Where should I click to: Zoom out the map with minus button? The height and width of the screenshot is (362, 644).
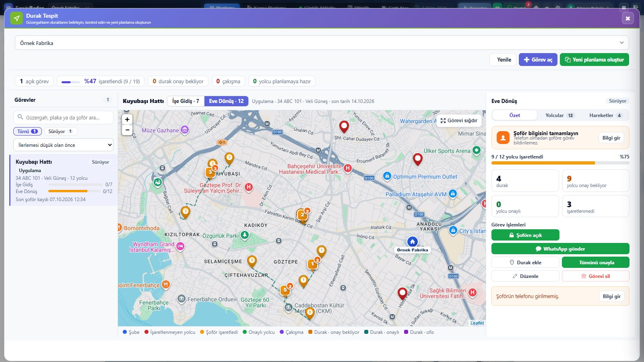[x=127, y=130]
